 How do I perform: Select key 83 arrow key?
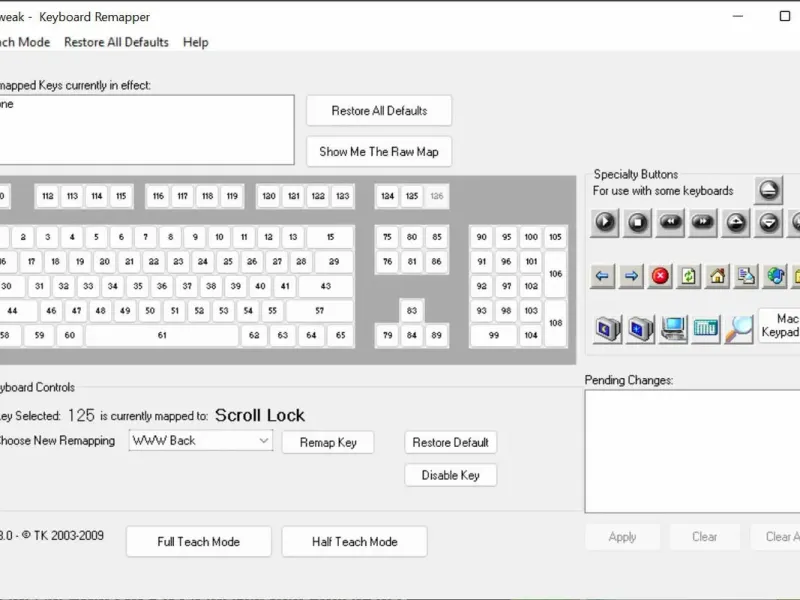click(x=412, y=311)
